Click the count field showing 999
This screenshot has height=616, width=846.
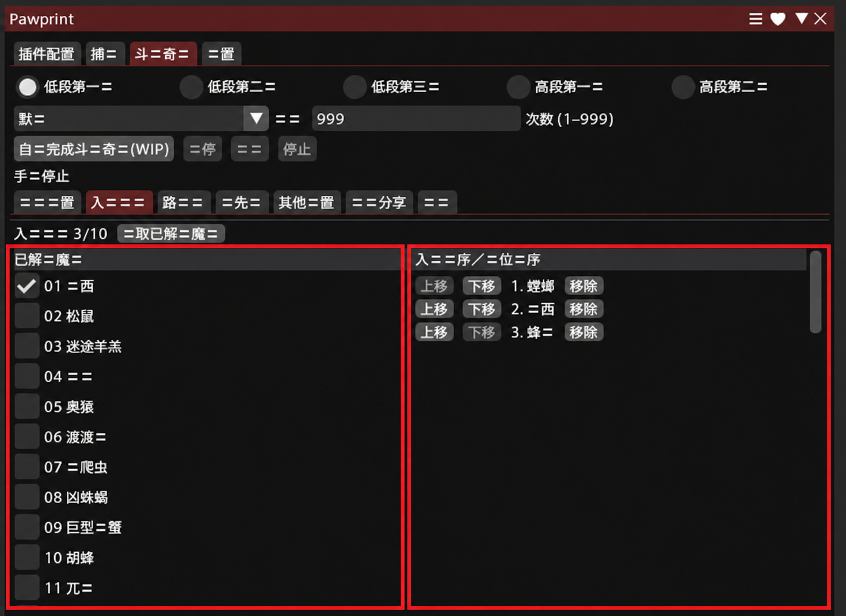click(x=416, y=119)
